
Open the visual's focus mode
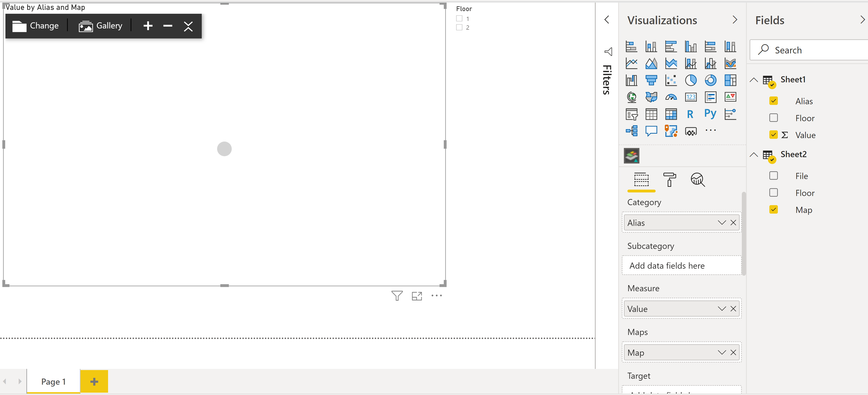[417, 296]
